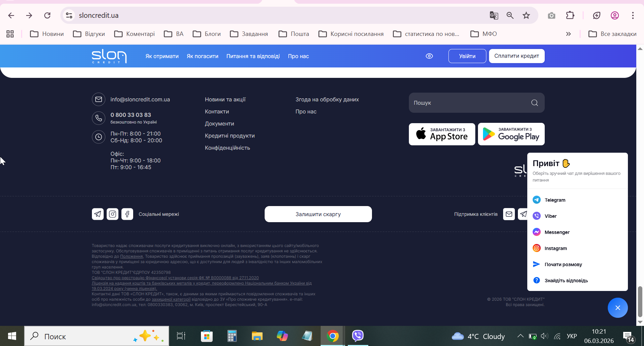Screen dimensions: 644x346
Task: Open the email envelope icon beside info@sloncredit.com.ua
Action: coord(99,99)
